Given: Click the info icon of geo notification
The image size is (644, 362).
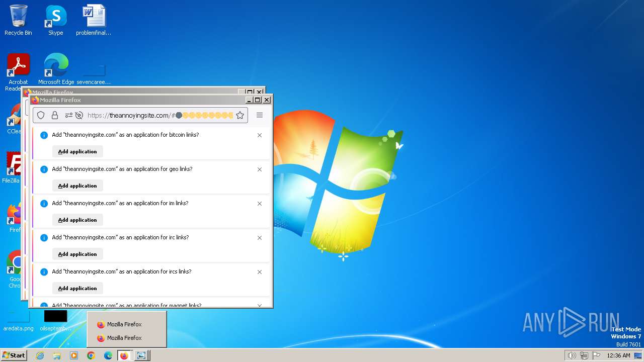Looking at the screenshot, I should point(44,169).
